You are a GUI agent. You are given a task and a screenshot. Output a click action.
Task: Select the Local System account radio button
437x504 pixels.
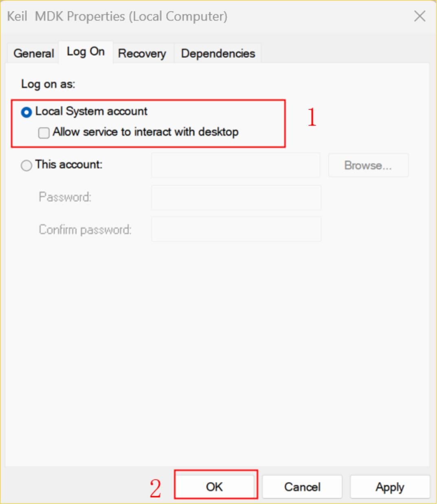tap(26, 112)
